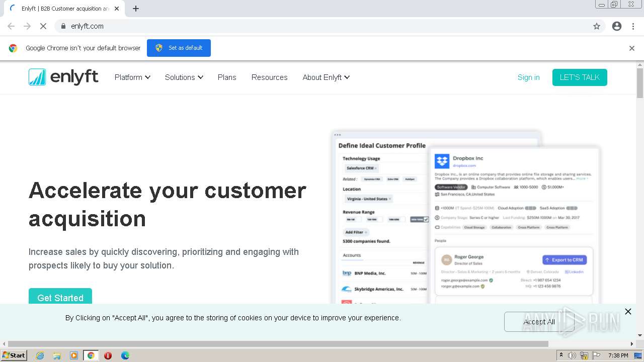The height and width of the screenshot is (362, 644).
Task: Open the Opera taskbar icon
Action: pyautogui.click(x=108, y=355)
